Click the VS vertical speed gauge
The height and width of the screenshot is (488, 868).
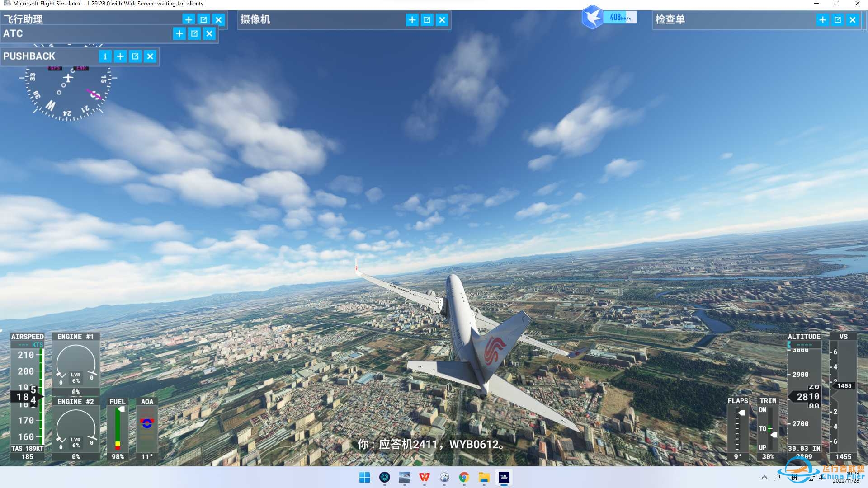[x=844, y=397]
